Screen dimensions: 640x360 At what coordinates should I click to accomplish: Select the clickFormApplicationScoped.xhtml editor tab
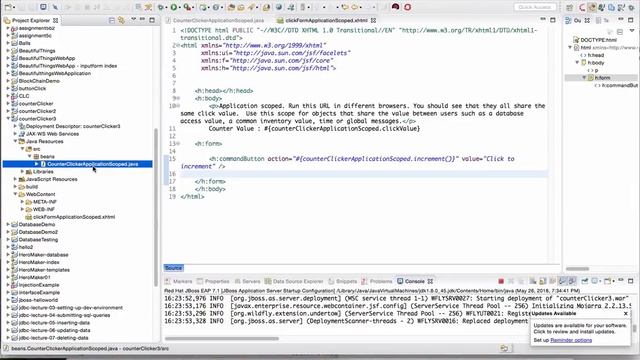tap(326, 20)
